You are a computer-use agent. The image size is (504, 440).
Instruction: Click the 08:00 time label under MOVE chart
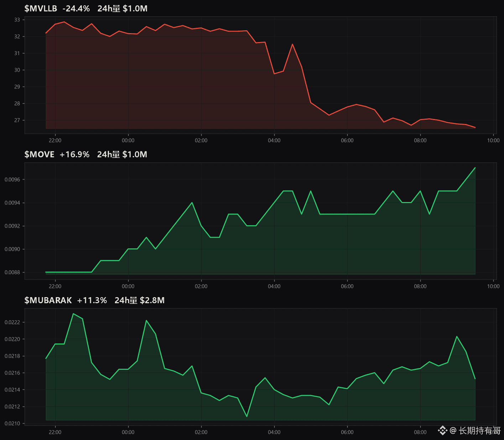420,286
